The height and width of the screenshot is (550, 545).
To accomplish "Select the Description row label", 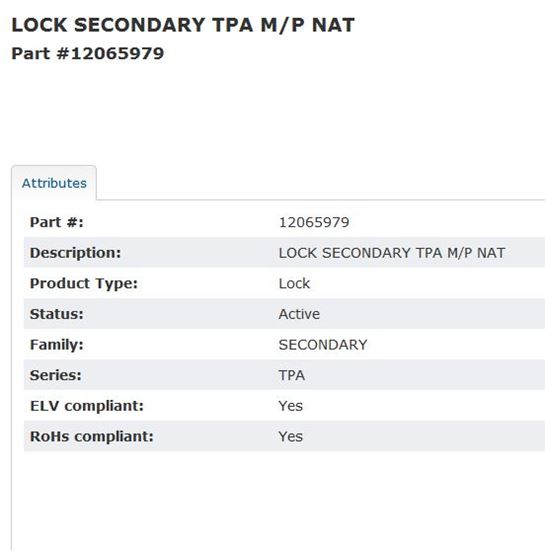I will (75, 253).
